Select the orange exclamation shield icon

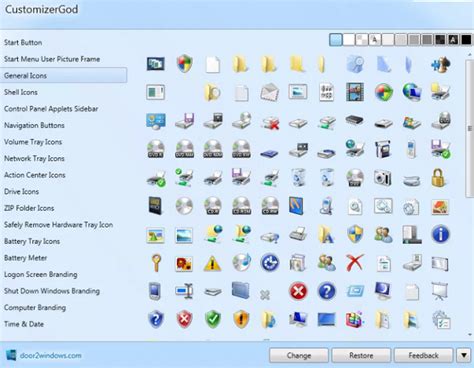click(x=241, y=319)
